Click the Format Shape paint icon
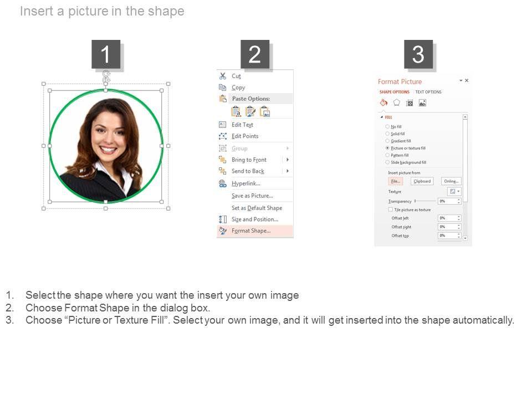 (x=223, y=231)
